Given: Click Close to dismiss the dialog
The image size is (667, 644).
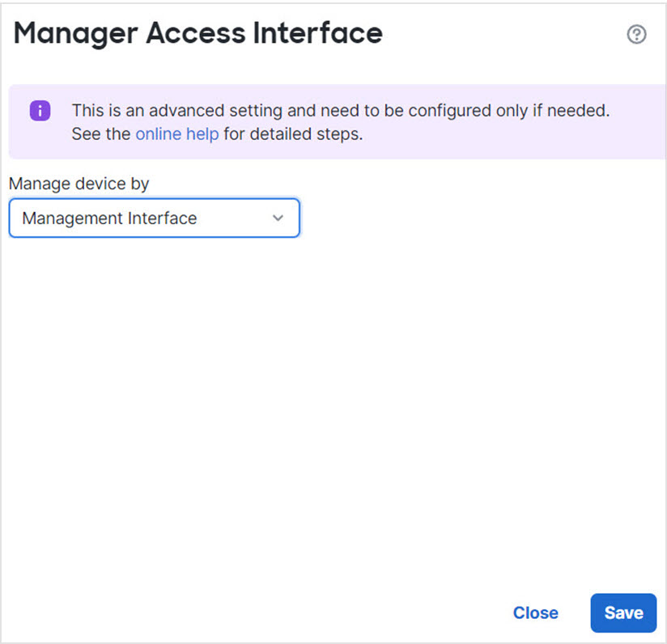Looking at the screenshot, I should pyautogui.click(x=535, y=612).
